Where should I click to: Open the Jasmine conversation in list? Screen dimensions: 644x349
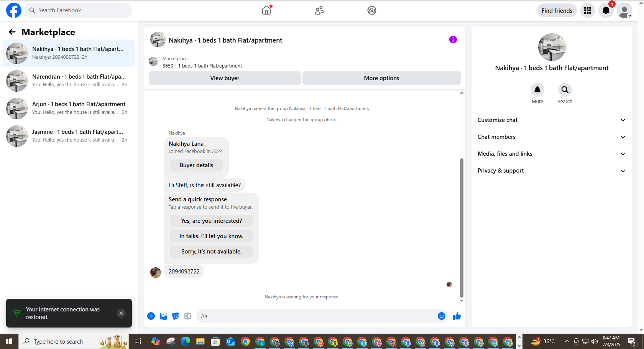(x=69, y=136)
